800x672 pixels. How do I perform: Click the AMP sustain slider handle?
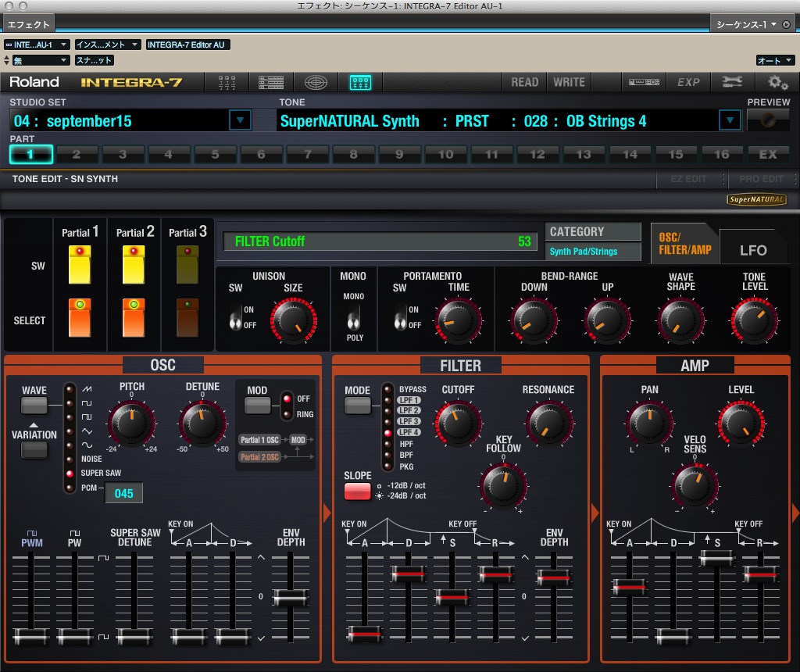[717, 558]
